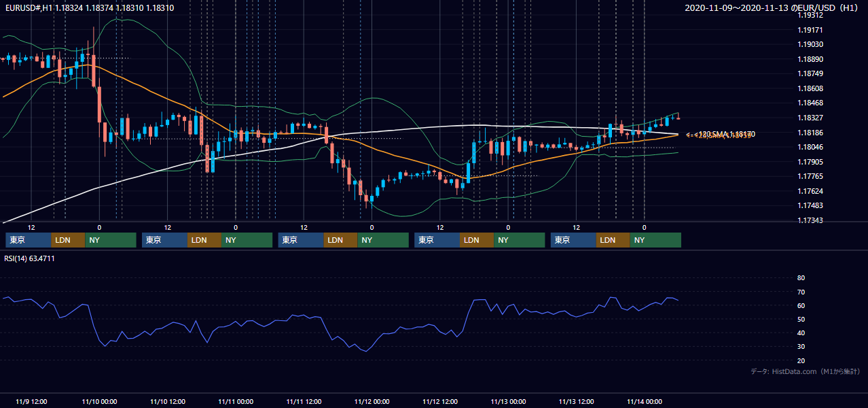Image resolution: width=868 pixels, height=408 pixels.
Task: Click RSI scale value 80
Action: pos(801,278)
